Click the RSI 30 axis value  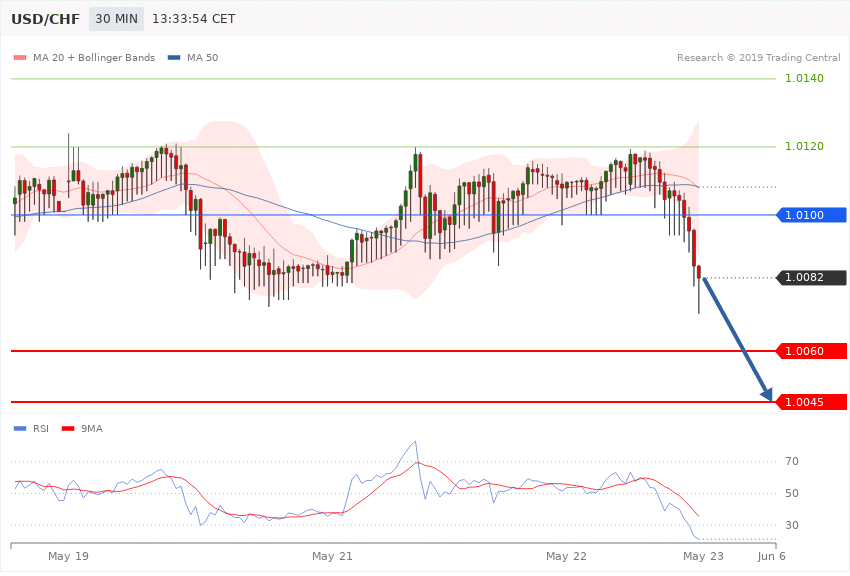[791, 525]
